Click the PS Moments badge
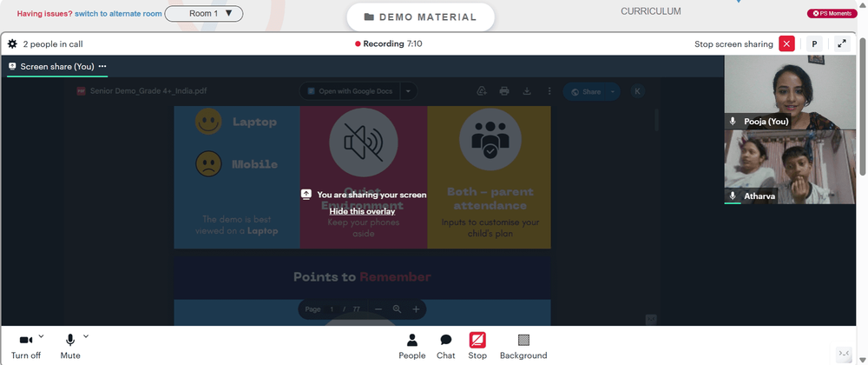The height and width of the screenshot is (365, 868). [832, 13]
